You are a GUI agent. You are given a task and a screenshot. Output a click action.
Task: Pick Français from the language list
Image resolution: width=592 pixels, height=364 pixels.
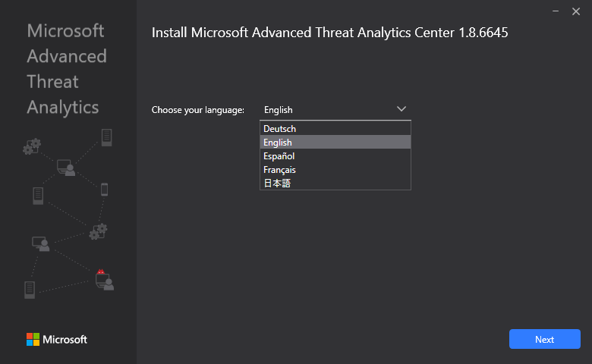pos(335,169)
